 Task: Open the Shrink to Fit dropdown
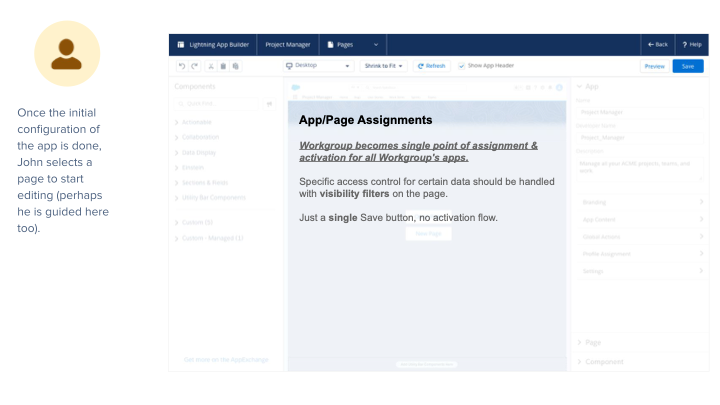pos(383,66)
